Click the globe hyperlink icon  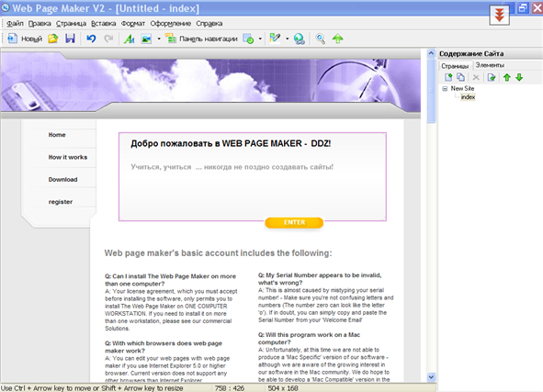click(x=300, y=39)
